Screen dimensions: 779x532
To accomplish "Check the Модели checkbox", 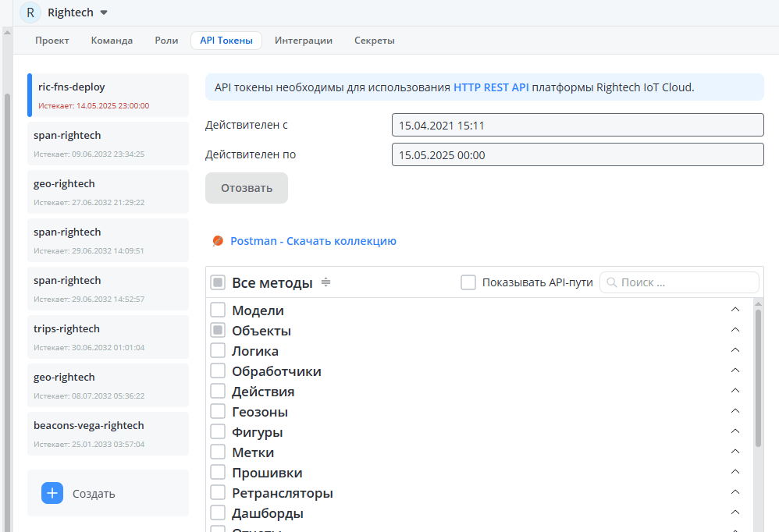I will (x=218, y=310).
